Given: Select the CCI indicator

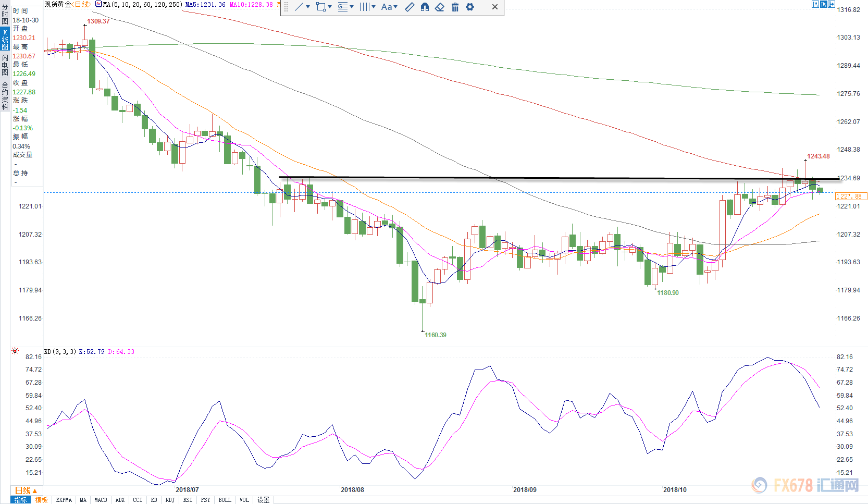Looking at the screenshot, I should pyautogui.click(x=138, y=500).
